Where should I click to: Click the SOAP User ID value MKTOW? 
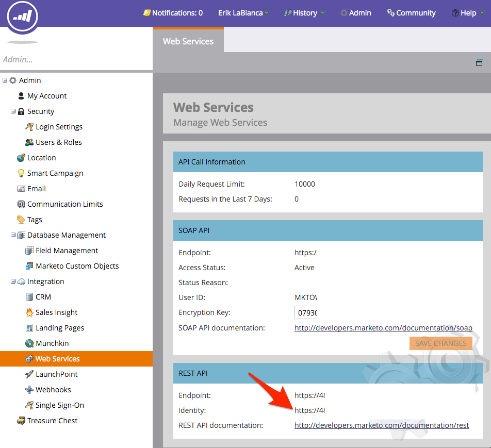306,297
